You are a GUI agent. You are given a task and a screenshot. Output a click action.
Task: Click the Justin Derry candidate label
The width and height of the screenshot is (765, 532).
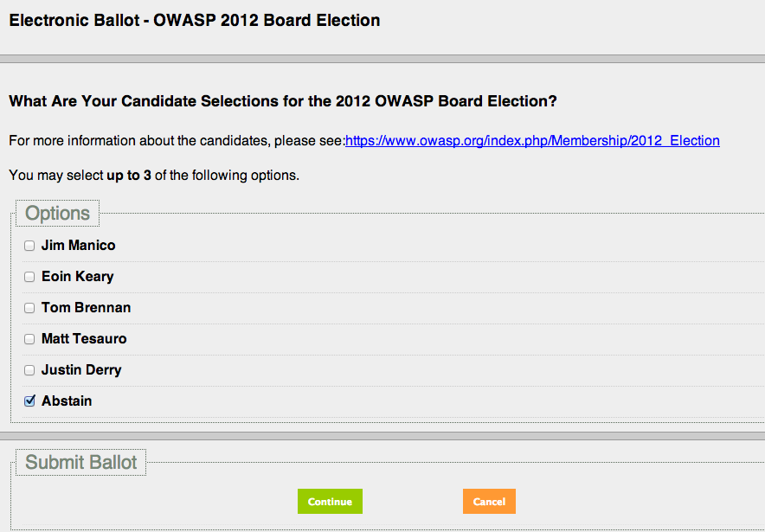click(x=81, y=370)
